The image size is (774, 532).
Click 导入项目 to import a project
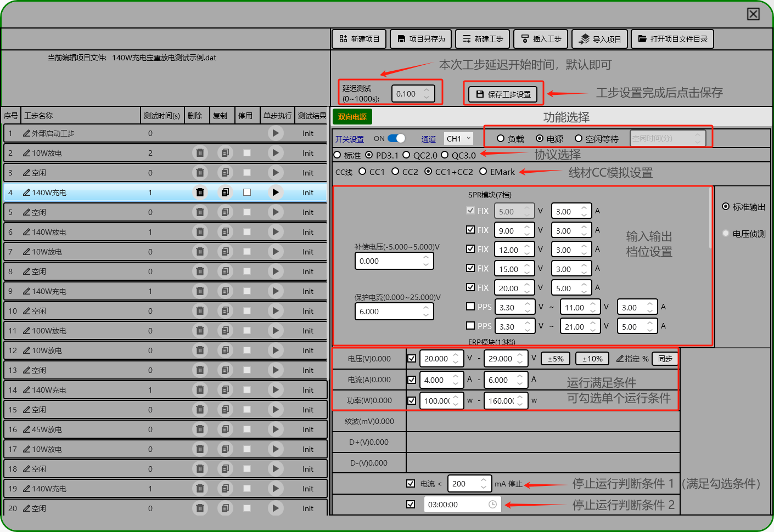pos(600,39)
